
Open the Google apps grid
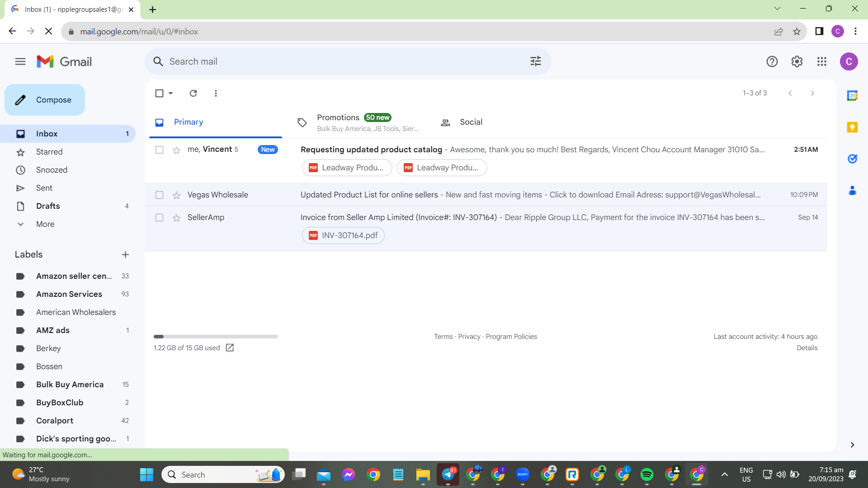[x=822, y=61]
